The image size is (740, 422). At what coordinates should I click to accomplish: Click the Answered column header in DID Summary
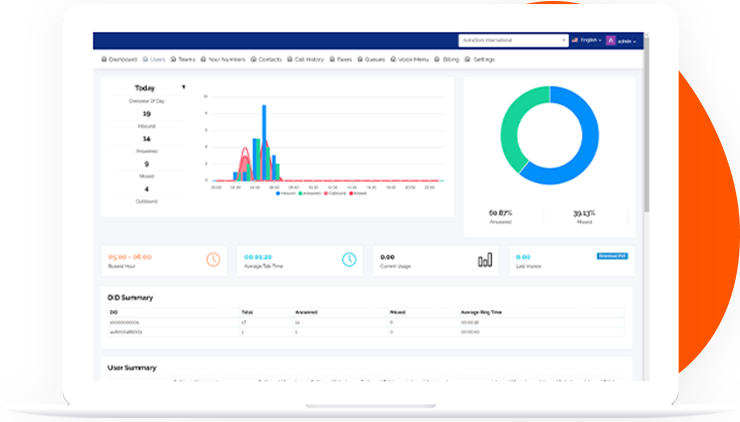(x=306, y=312)
